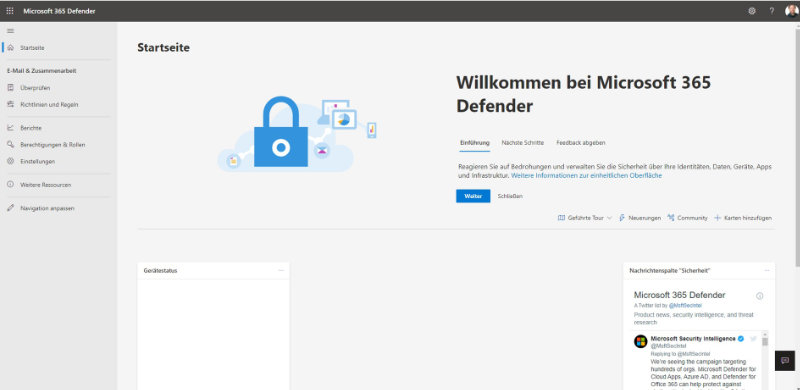This screenshot has width=800, height=390.
Task: Click the E-Mail & Zusammenarbeit section heading
Action: click(41, 71)
